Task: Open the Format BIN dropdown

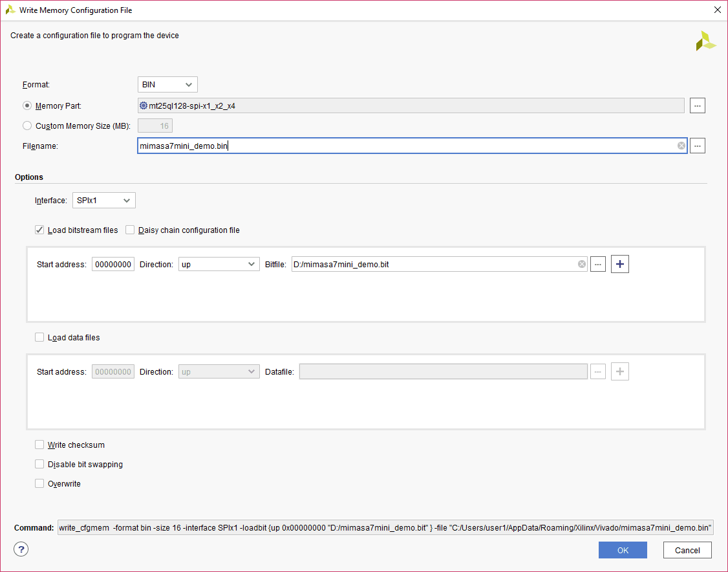Action: 167,85
